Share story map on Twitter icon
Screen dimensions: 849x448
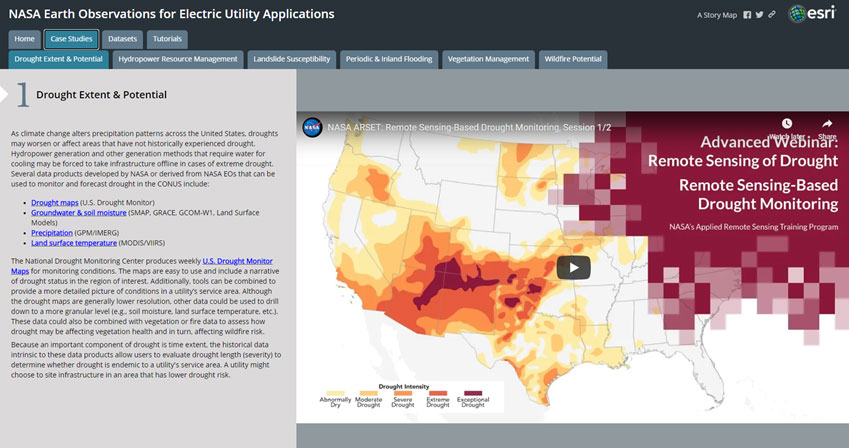point(760,15)
